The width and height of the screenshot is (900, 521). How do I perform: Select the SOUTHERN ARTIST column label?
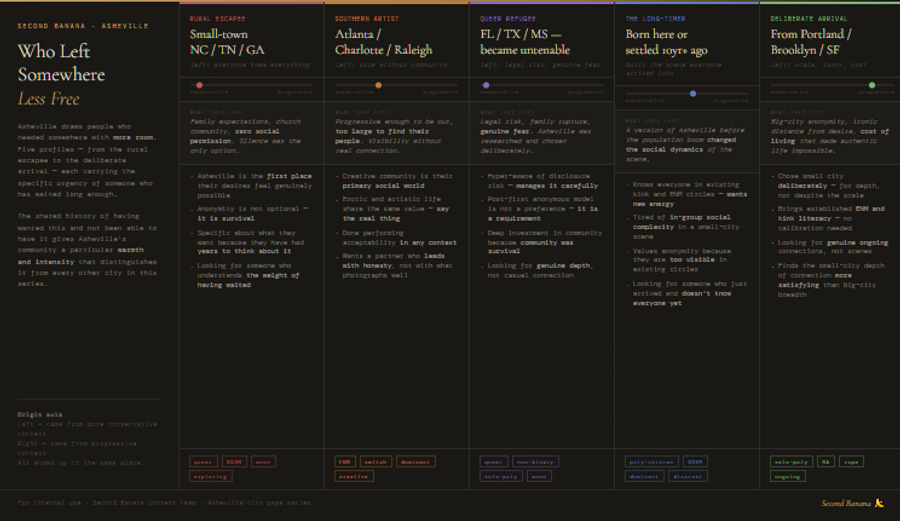367,19
